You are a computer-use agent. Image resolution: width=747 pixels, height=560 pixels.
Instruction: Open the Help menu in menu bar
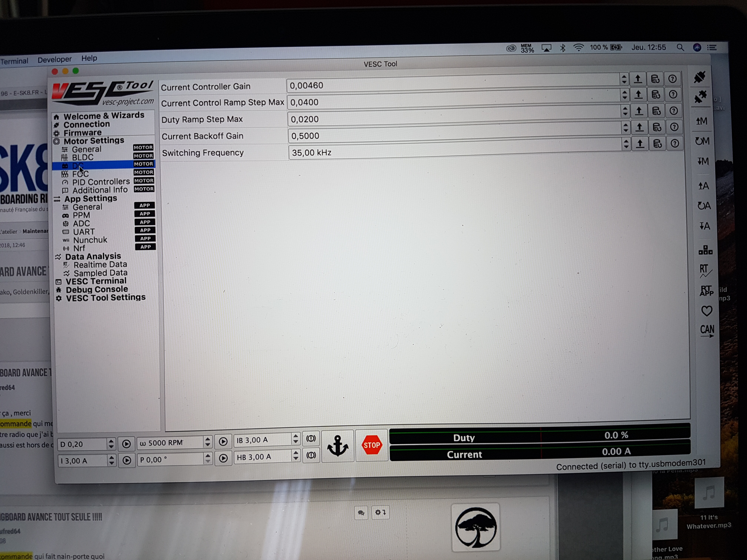[x=89, y=58]
